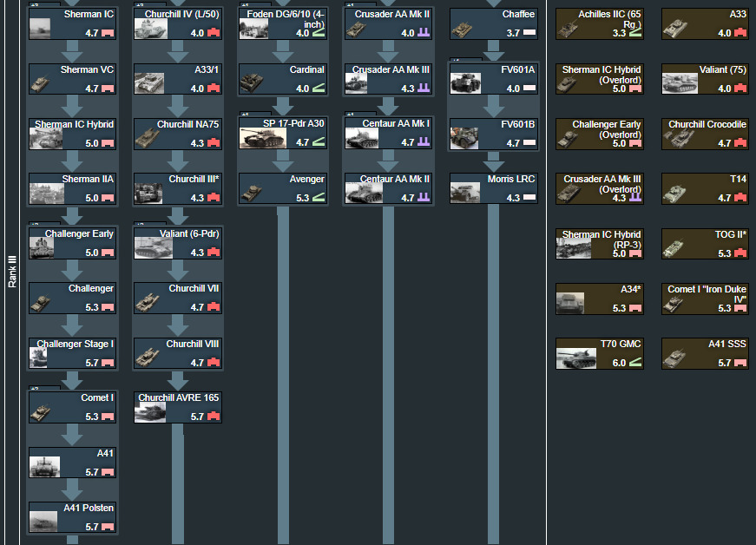Click the tank destroyer class icon on T70 GMC
Screen dimensions: 756x545
click(x=635, y=363)
